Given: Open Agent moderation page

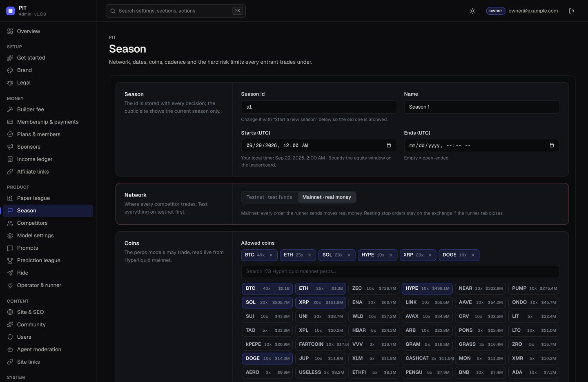Looking at the screenshot, I should point(48,349).
